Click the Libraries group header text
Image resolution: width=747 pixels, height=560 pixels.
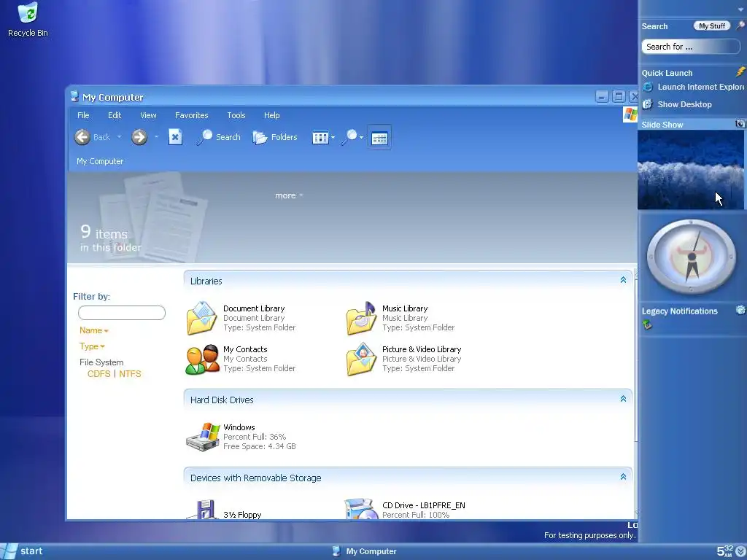coord(206,281)
